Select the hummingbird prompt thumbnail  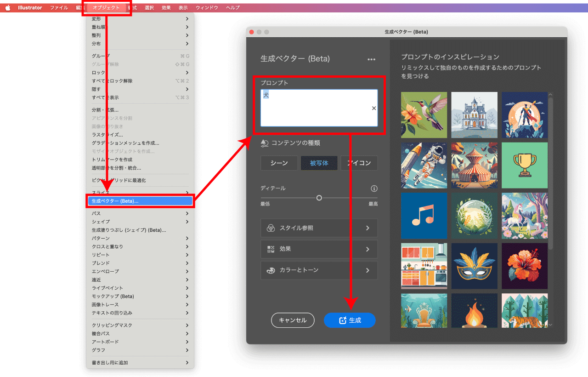[x=424, y=115]
